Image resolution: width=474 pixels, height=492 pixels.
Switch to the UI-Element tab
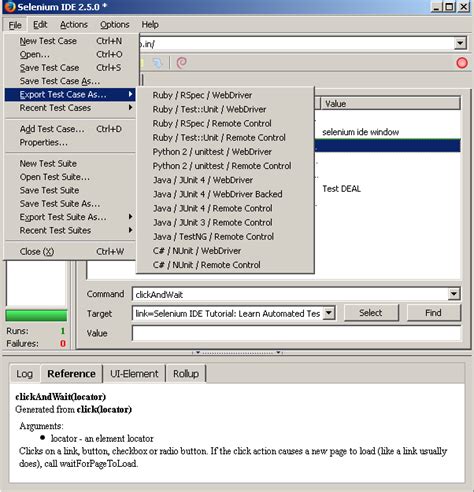134,374
